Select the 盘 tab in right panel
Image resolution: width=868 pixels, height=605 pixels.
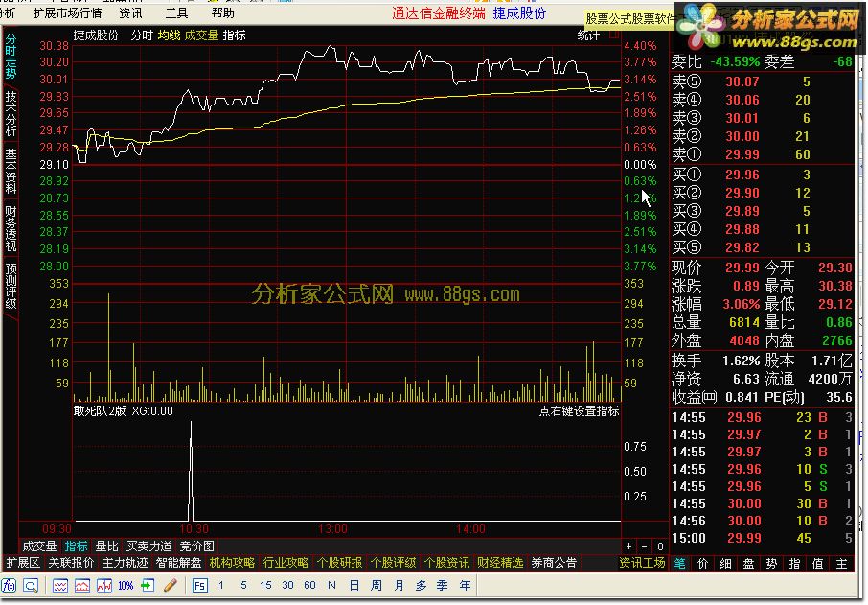748,564
